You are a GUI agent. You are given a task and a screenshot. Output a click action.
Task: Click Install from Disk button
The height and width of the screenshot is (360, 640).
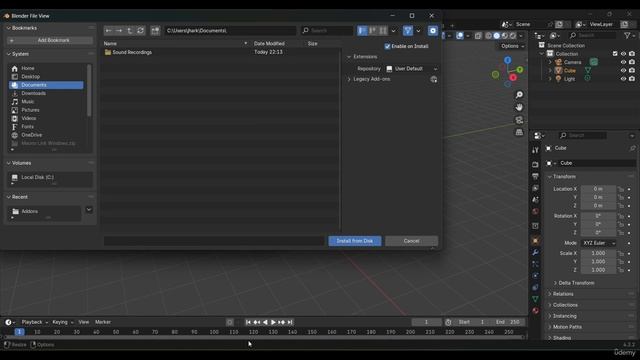(355, 241)
